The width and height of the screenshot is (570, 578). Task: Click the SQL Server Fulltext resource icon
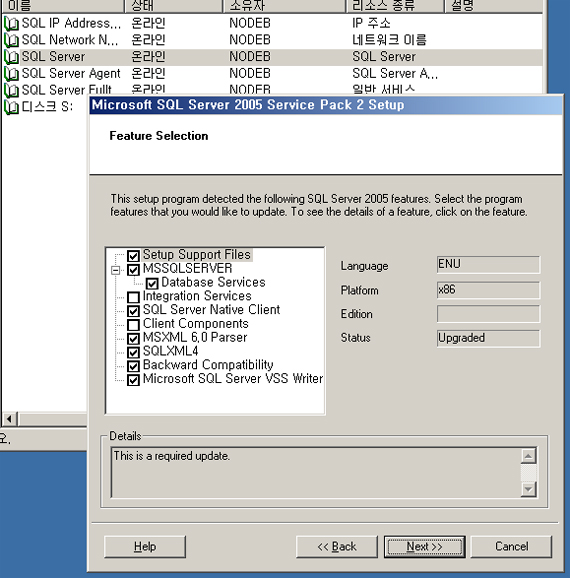point(11,90)
